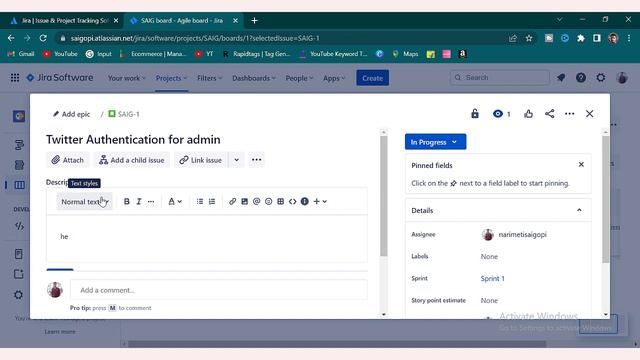Screen dimensions: 640x360
Task: Share the issue
Action: [x=549, y=114]
